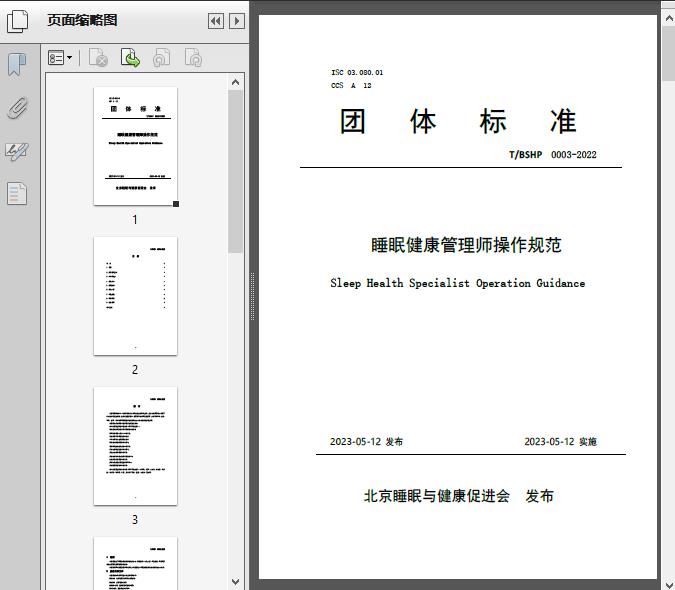Click page number label 3
Viewport: 675px width, 590px height.
click(135, 520)
